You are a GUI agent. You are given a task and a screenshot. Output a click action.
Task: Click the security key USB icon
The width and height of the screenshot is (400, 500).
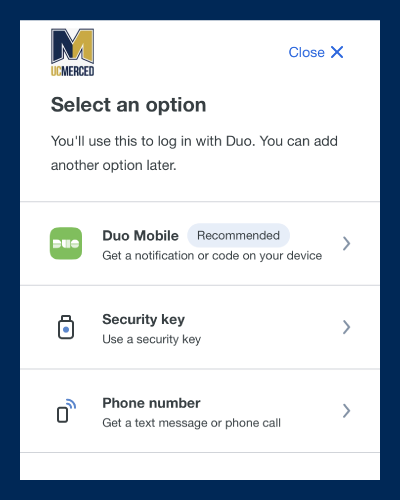coord(66,327)
